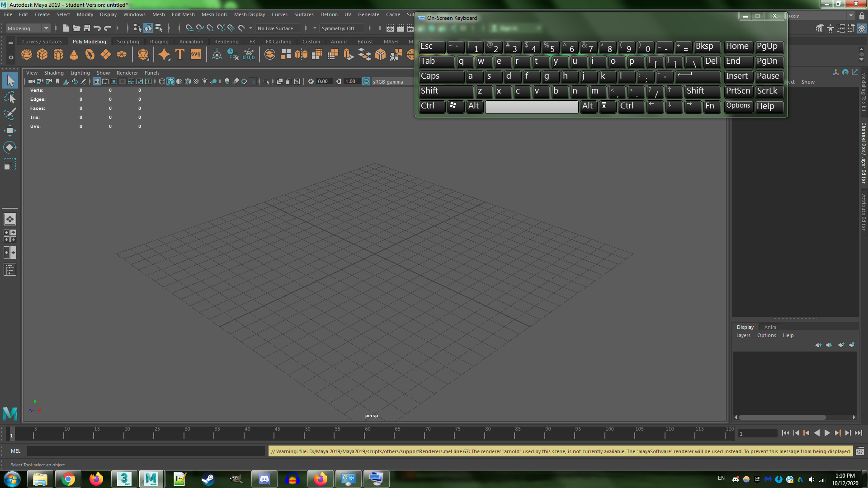Click the polygon torus shelf icon
This screenshot has height=488, width=868.
(x=90, y=55)
